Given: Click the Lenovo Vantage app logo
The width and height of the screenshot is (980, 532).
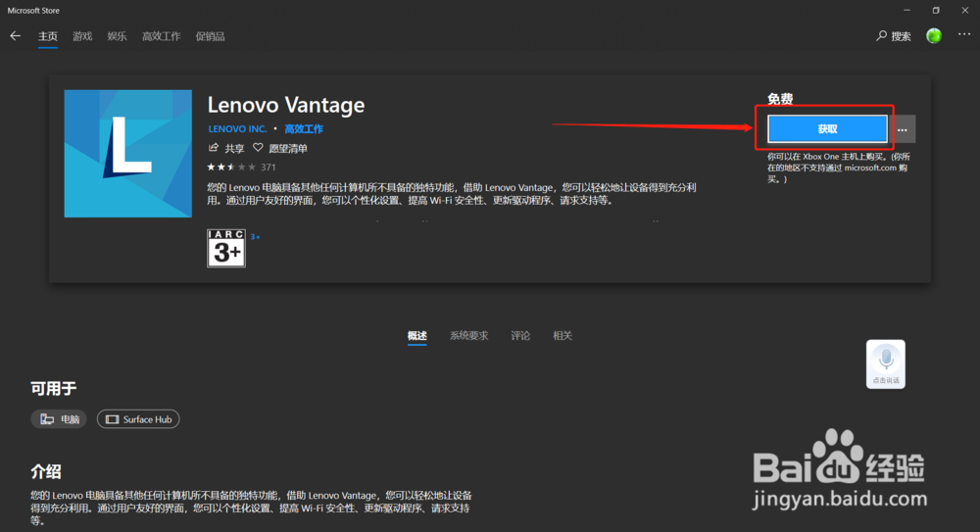Looking at the screenshot, I should coord(127,153).
